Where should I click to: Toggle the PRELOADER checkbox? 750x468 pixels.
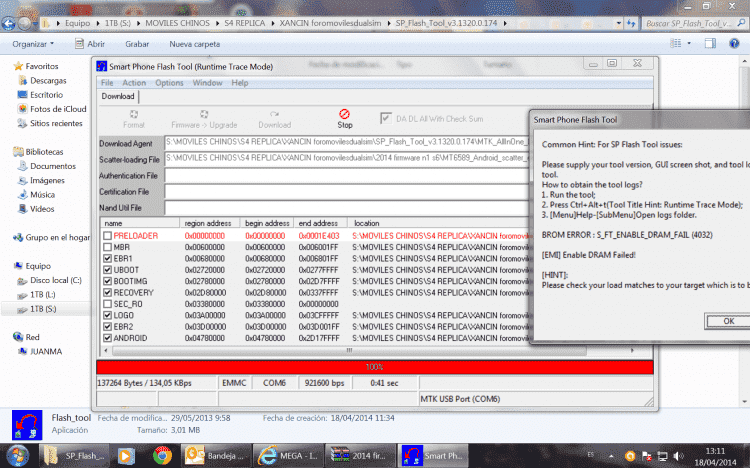[107, 236]
